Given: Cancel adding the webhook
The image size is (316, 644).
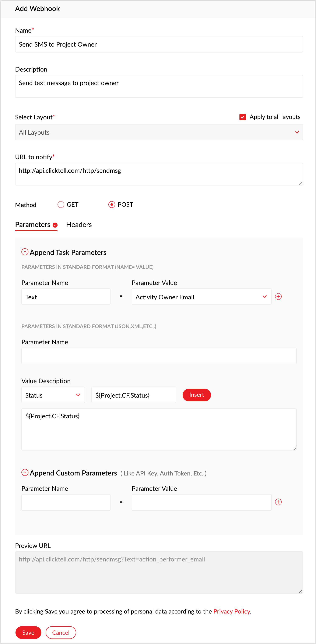Looking at the screenshot, I should tap(61, 633).
